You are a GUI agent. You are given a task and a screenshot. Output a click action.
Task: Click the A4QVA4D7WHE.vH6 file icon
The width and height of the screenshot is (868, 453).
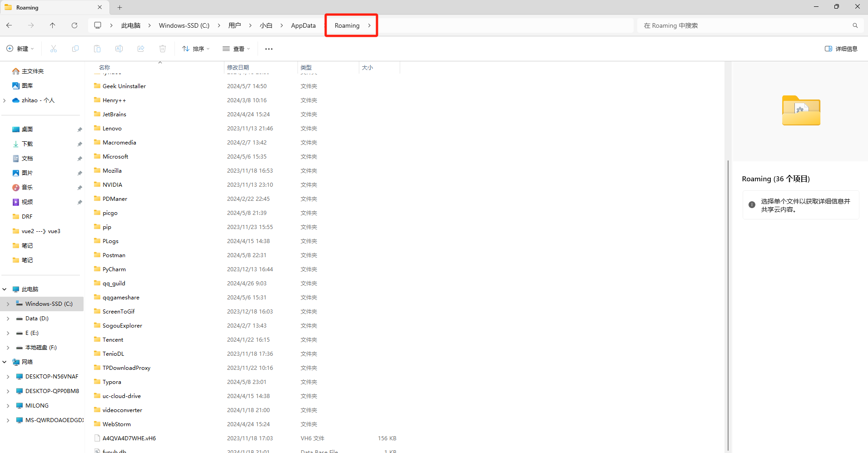(x=97, y=438)
